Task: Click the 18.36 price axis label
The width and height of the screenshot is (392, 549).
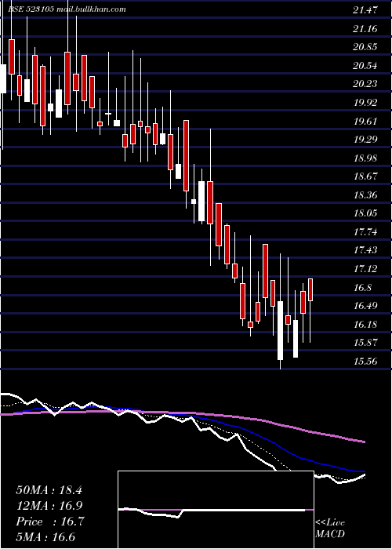Action: (x=365, y=195)
